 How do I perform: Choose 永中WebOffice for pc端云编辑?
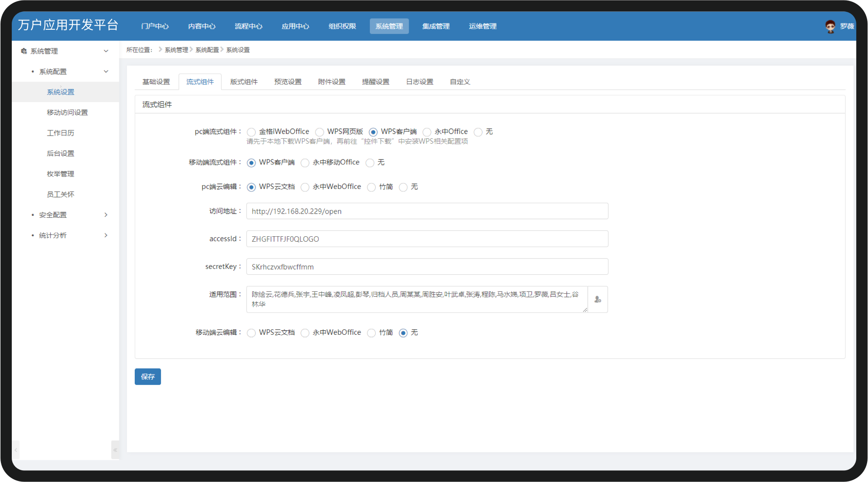pos(305,187)
